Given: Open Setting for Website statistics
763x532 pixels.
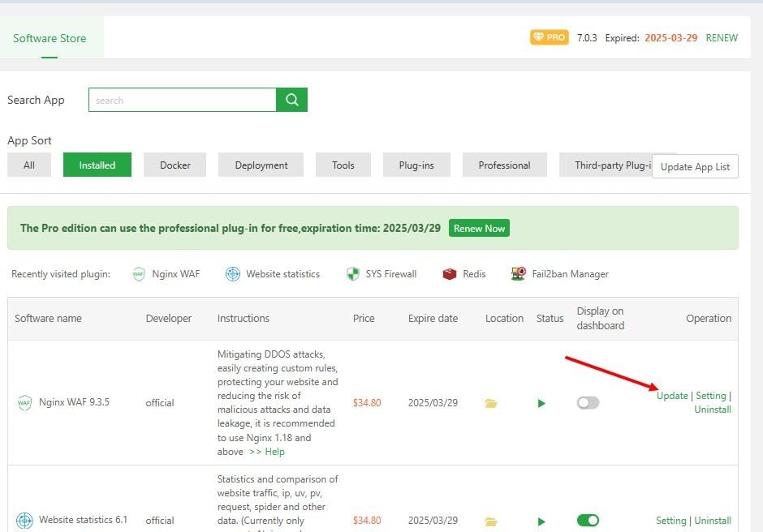Looking at the screenshot, I should 670,521.
